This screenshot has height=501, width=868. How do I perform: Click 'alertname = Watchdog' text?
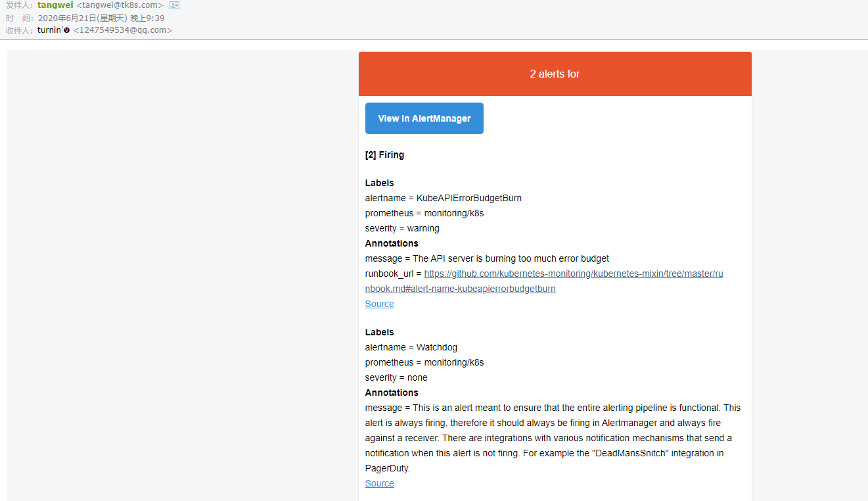411,347
